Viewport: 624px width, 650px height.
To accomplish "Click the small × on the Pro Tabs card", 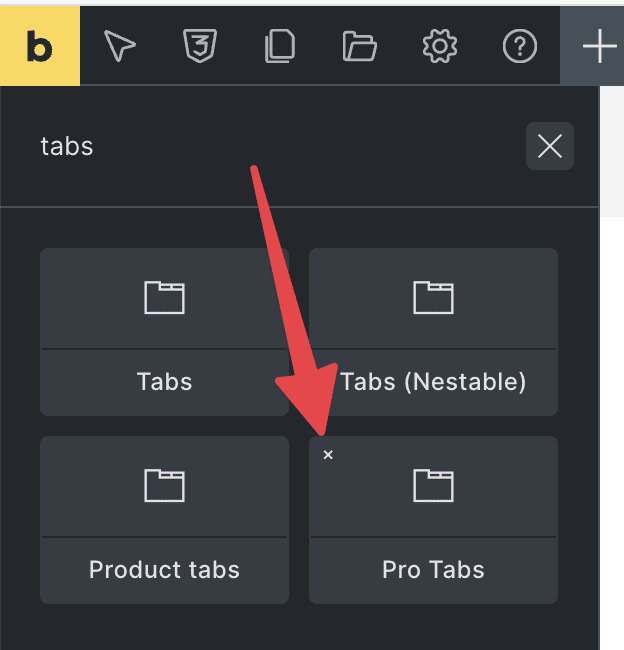I will 328,455.
